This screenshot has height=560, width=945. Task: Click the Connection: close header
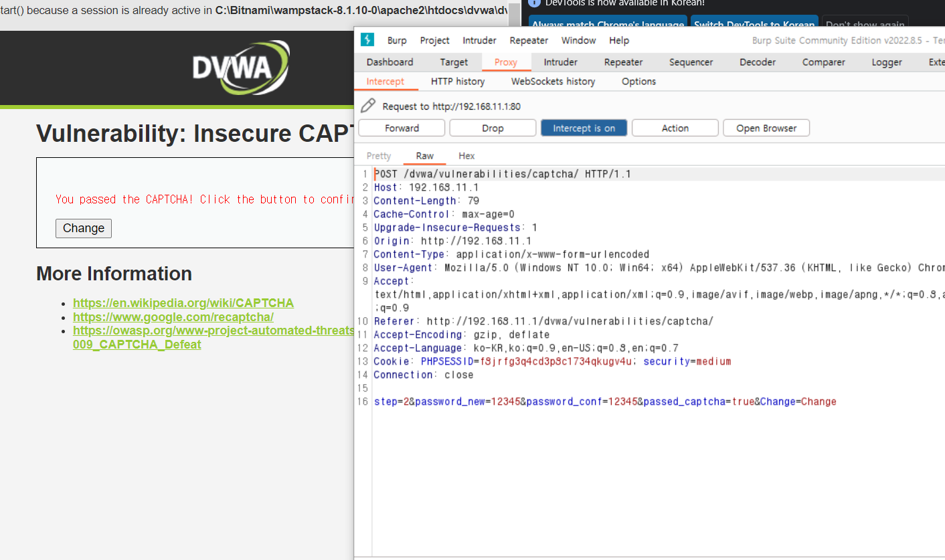pyautogui.click(x=423, y=375)
